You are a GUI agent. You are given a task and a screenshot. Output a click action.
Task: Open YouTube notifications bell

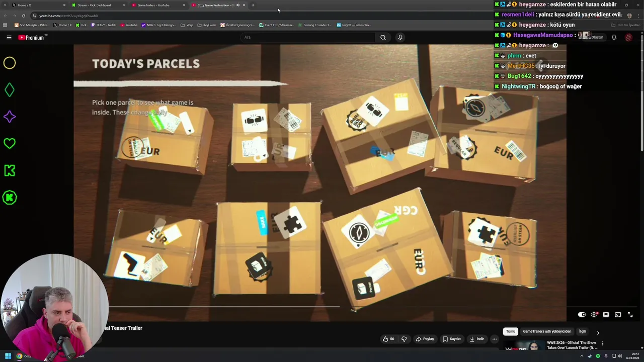pos(614,37)
